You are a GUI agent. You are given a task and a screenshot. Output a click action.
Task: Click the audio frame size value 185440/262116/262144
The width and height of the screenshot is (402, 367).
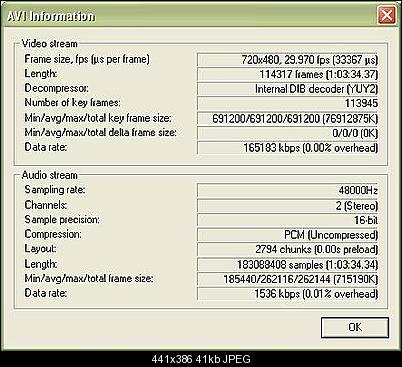click(288, 279)
